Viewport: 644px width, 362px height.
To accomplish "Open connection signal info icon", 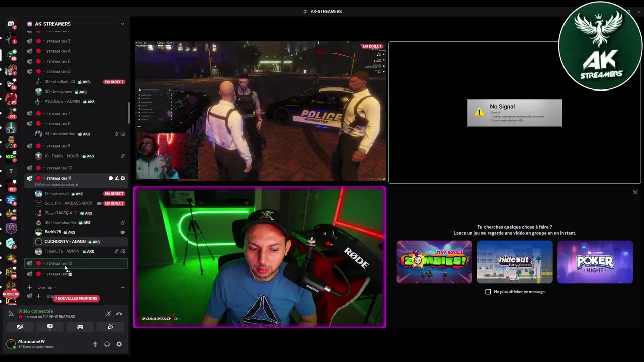I will tap(11, 314).
